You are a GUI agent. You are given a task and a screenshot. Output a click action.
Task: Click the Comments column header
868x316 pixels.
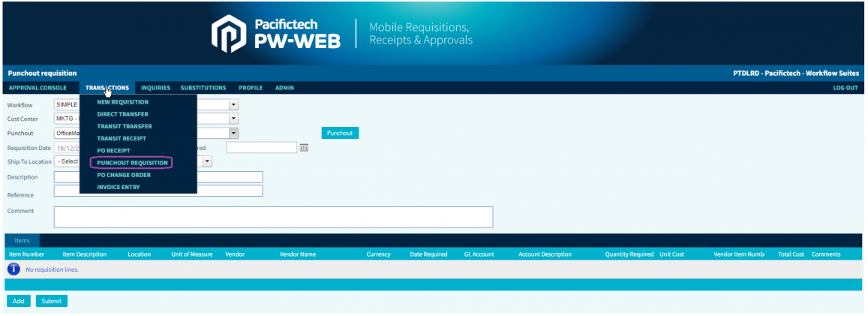pos(826,254)
